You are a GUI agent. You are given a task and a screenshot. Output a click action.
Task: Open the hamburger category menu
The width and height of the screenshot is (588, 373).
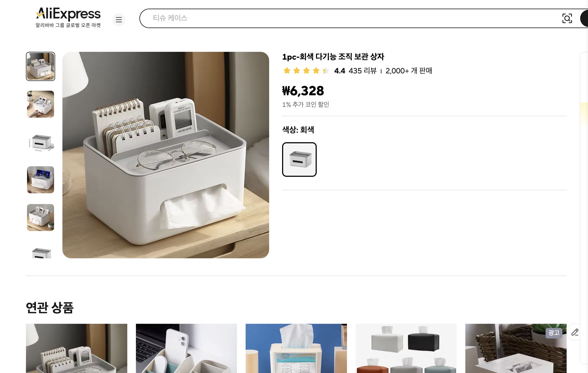pyautogui.click(x=119, y=20)
